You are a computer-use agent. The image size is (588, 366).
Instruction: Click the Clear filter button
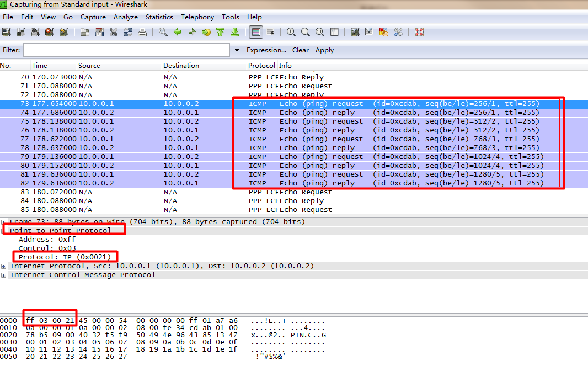pyautogui.click(x=301, y=50)
